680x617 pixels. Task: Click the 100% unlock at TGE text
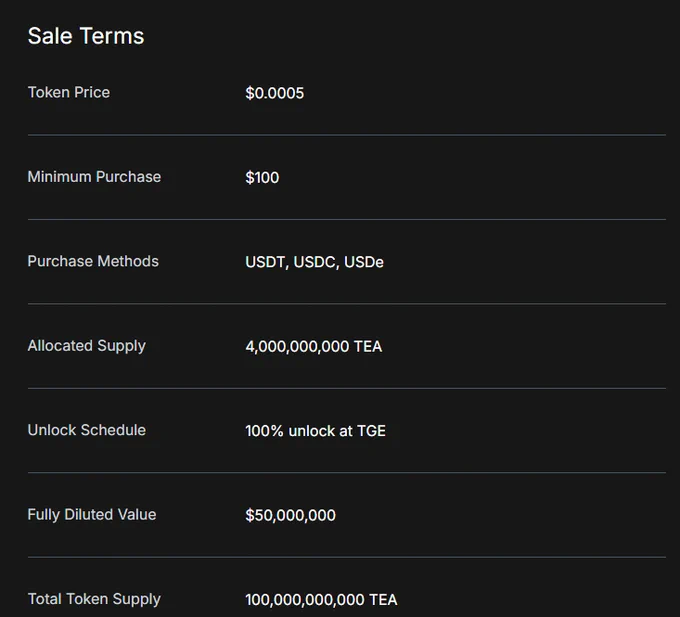click(x=315, y=431)
